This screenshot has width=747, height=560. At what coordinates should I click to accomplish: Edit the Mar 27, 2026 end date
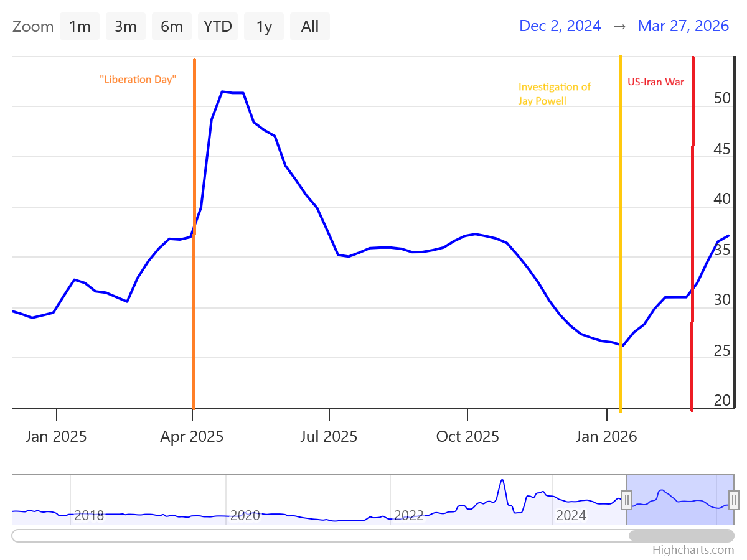pos(683,26)
